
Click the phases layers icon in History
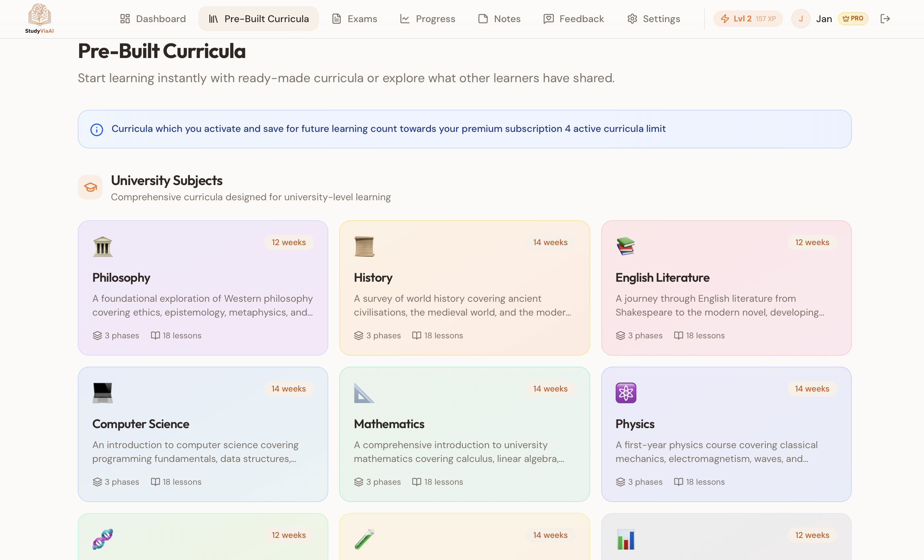(x=358, y=336)
